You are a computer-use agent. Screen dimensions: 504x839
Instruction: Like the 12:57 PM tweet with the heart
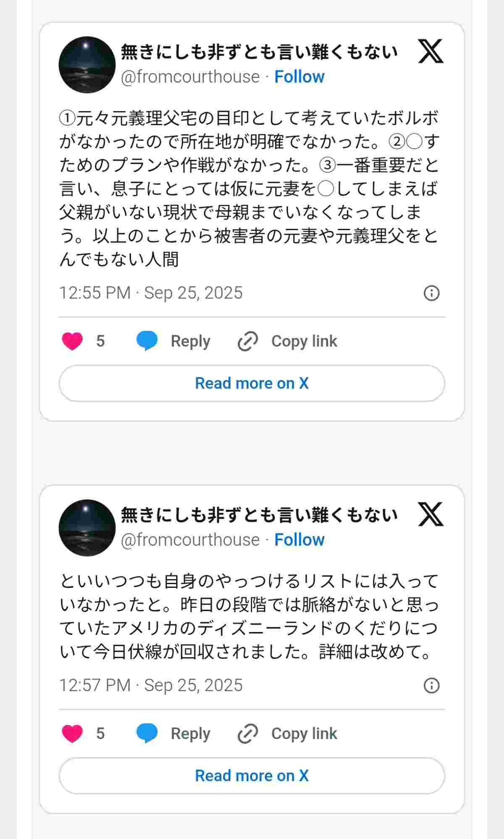[x=72, y=734]
